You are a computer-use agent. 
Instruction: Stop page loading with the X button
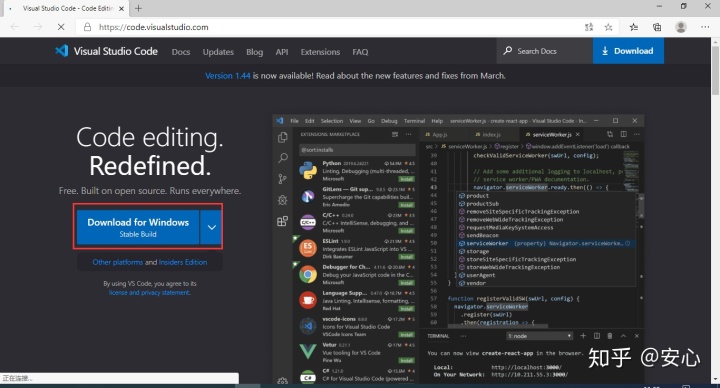click(x=61, y=27)
